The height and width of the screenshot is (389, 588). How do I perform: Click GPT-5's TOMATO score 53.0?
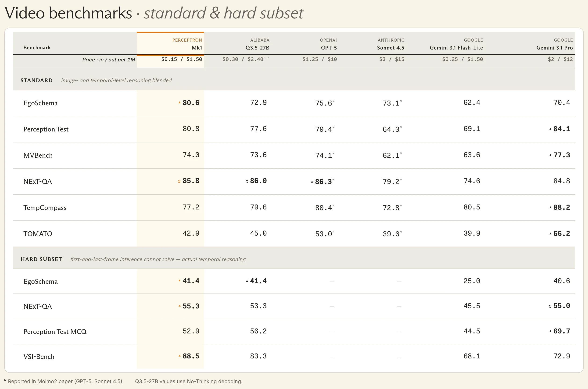(323, 234)
